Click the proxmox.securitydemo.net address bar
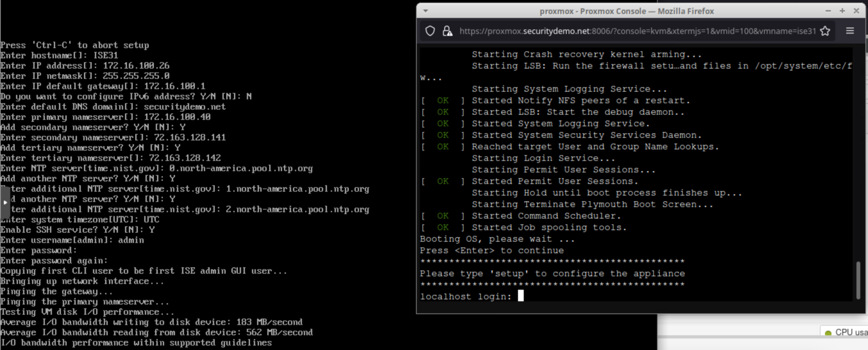The image size is (868, 350). click(636, 31)
